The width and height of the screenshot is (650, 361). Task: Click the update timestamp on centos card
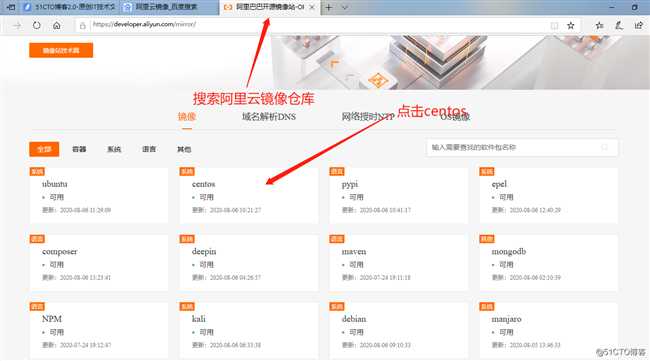226,210
